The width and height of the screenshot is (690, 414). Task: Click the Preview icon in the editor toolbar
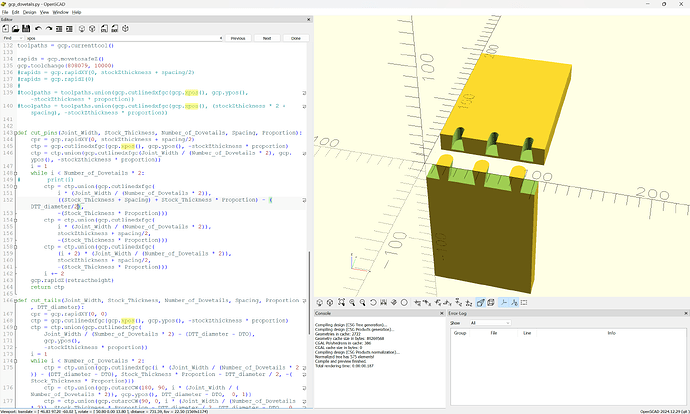(x=82, y=29)
